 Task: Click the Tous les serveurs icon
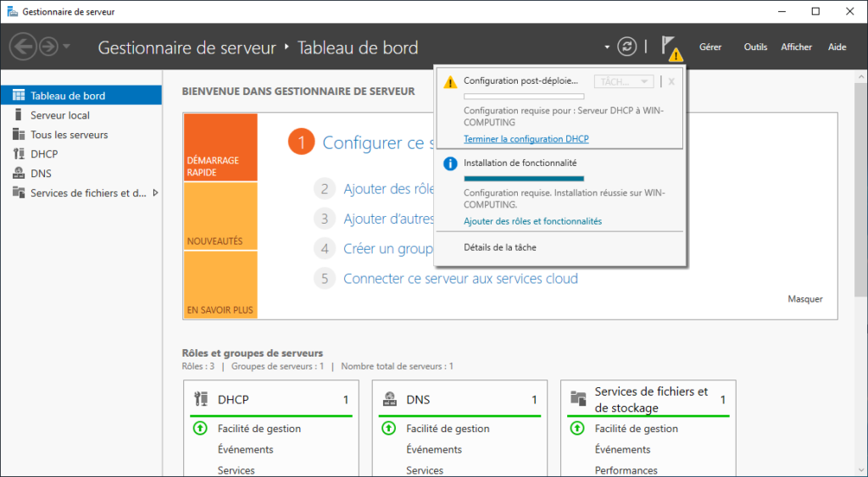19,135
